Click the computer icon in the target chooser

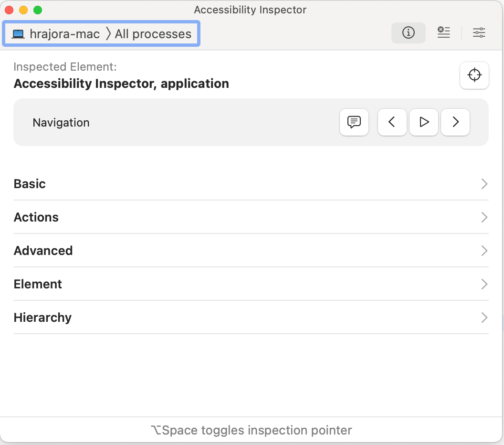pyautogui.click(x=18, y=33)
